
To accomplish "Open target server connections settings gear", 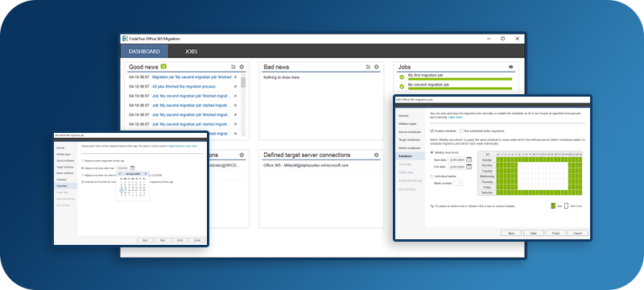I will pos(376,155).
